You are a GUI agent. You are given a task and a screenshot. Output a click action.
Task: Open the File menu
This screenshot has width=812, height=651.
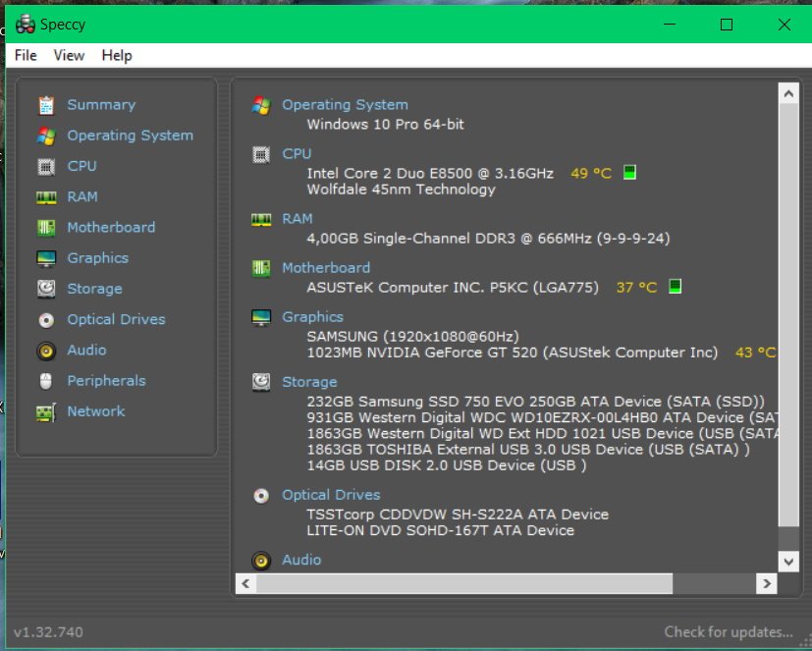click(x=26, y=55)
